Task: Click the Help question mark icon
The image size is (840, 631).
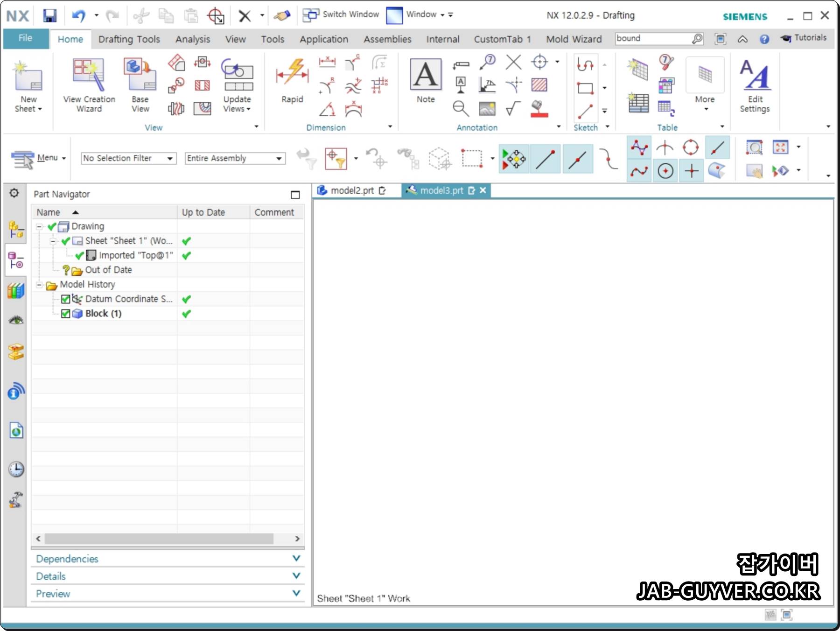Action: (x=764, y=39)
